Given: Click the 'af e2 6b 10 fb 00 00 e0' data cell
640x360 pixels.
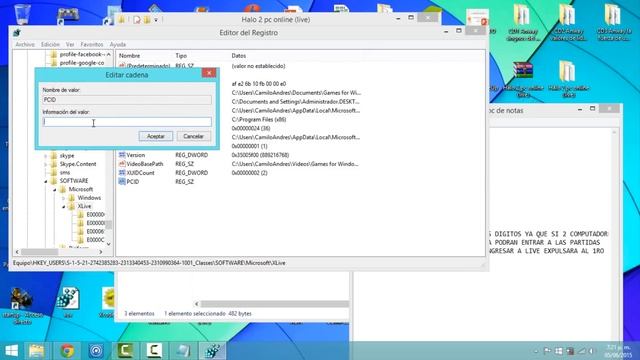Looking at the screenshot, I should coord(259,84).
